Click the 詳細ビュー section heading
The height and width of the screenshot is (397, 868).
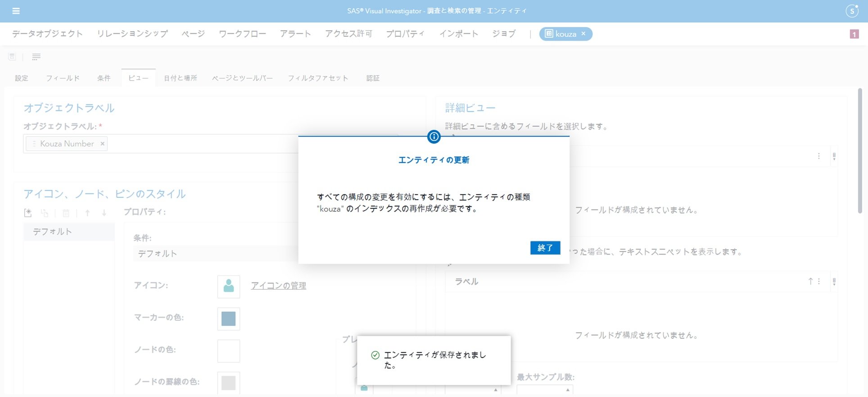(470, 108)
